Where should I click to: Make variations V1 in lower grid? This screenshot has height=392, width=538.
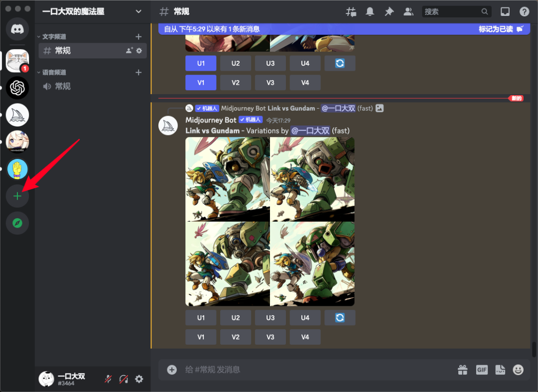coord(201,337)
